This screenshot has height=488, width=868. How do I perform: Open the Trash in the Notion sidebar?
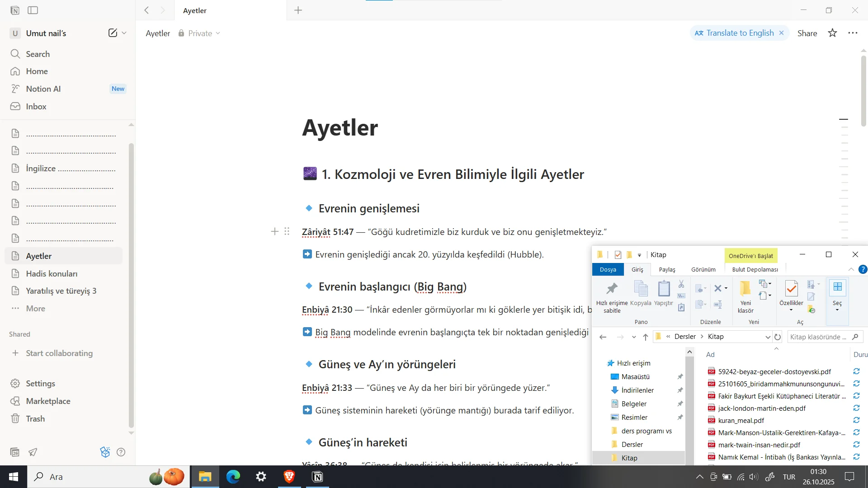coord(35,418)
